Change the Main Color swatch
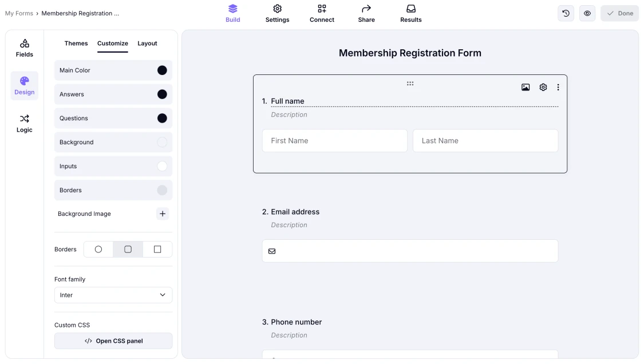Image resolution: width=644 pixels, height=364 pixels. (x=162, y=70)
